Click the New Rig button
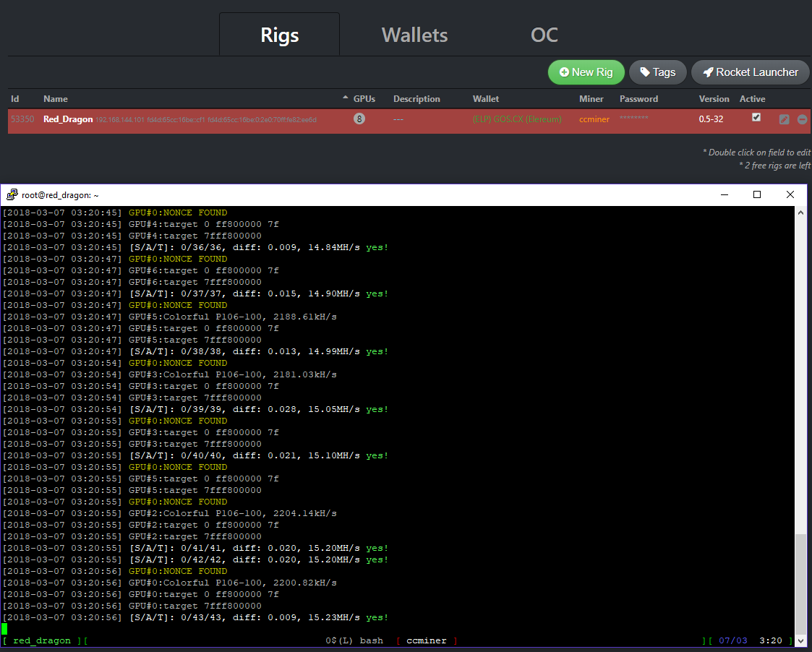812x652 pixels. coord(586,72)
